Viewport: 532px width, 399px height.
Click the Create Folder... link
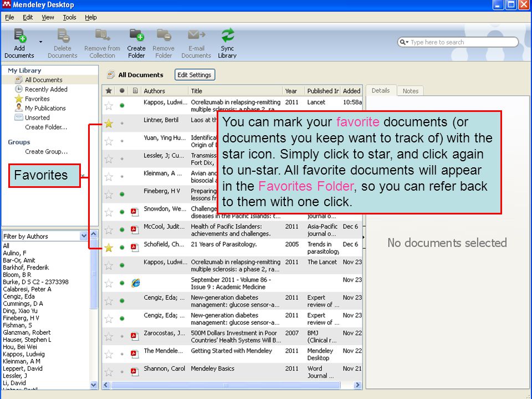46,127
